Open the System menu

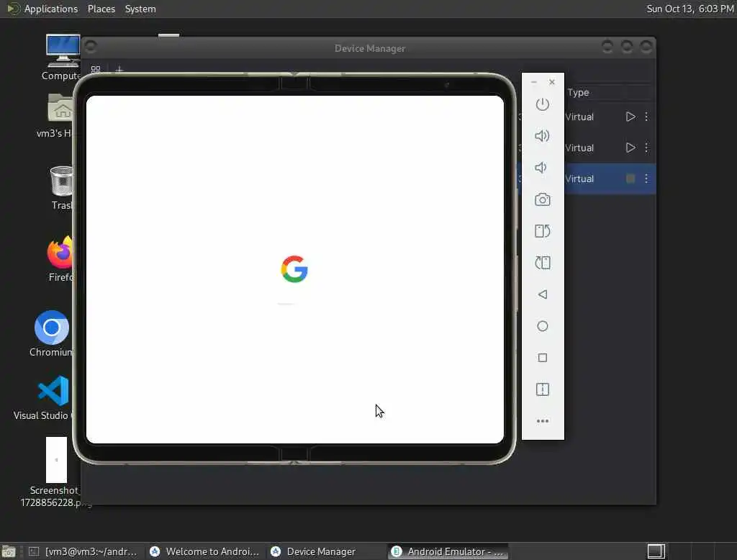click(140, 9)
